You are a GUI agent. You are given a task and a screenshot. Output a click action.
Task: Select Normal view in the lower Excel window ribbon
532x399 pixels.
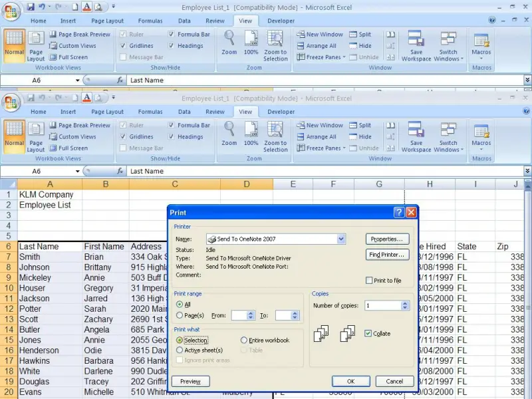click(14, 137)
